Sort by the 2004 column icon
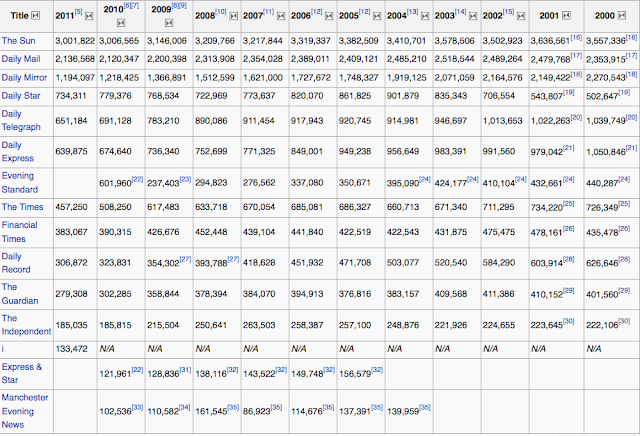This screenshot has width=640, height=436. point(425,16)
